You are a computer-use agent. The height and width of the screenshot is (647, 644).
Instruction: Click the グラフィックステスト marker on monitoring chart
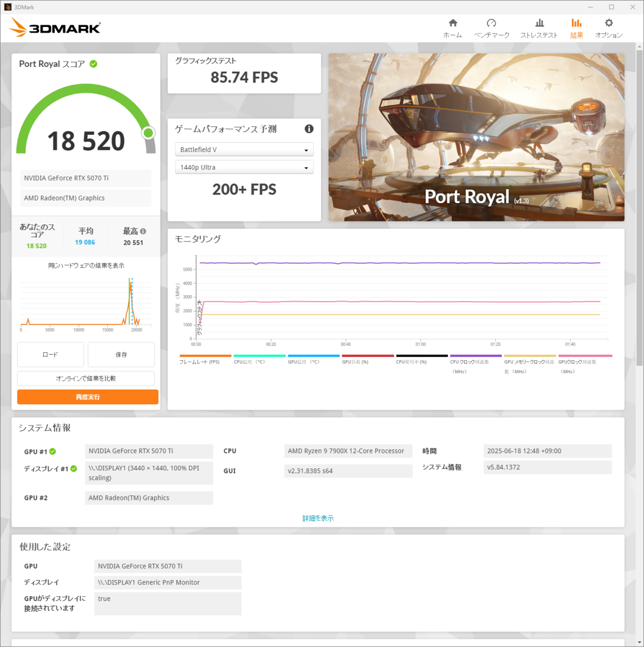click(x=199, y=318)
